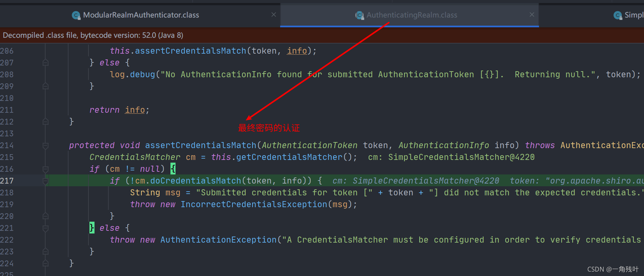
Task: Toggle fold marker at line 223
Action: point(46,251)
